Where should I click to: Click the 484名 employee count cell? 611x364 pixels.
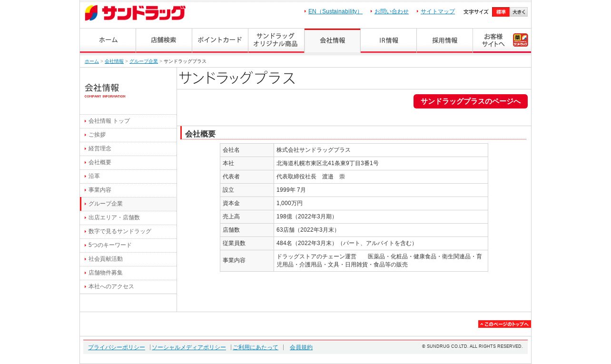tap(381, 244)
